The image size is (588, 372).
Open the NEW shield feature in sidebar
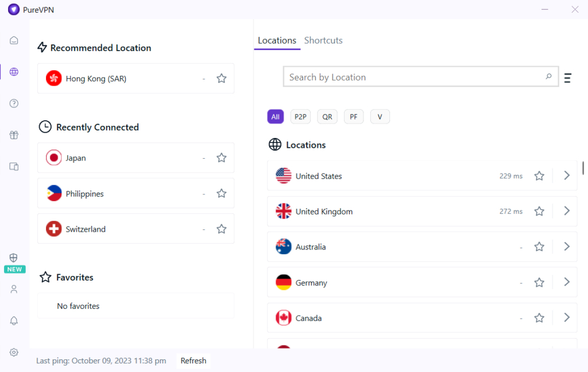14,258
